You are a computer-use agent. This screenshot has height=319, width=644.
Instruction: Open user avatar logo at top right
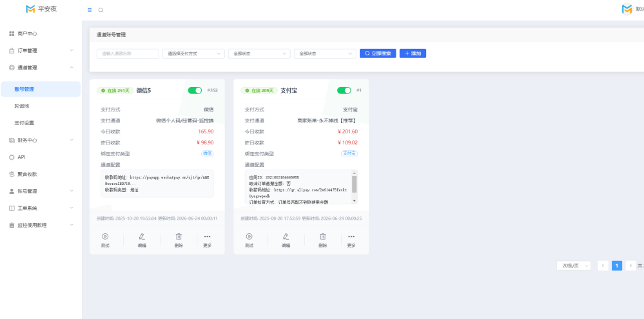click(x=627, y=9)
